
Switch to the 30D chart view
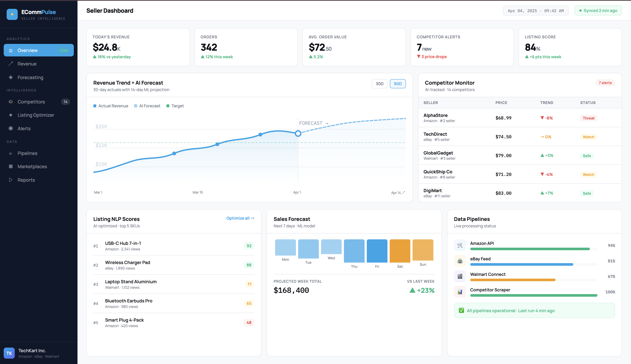click(x=379, y=84)
